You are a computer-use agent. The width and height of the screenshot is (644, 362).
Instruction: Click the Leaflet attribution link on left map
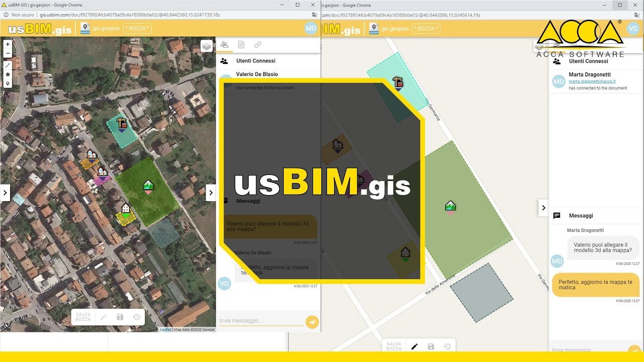click(x=166, y=329)
